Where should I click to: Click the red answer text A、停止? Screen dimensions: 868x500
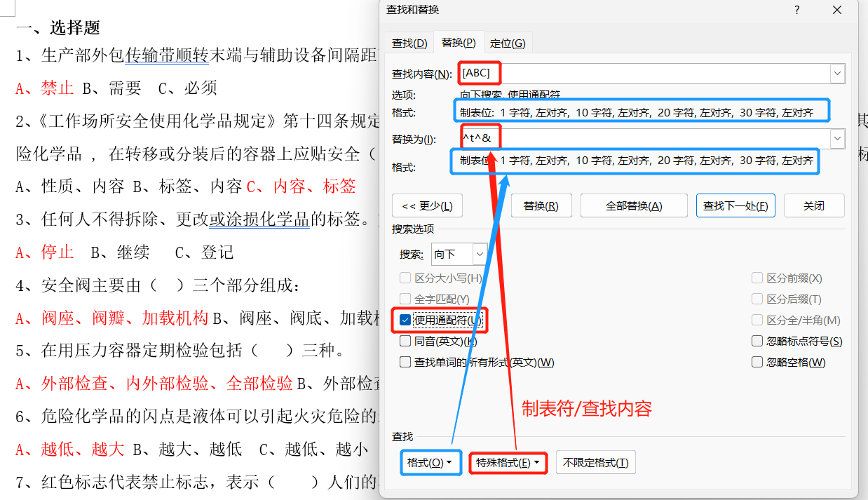[x=45, y=252]
